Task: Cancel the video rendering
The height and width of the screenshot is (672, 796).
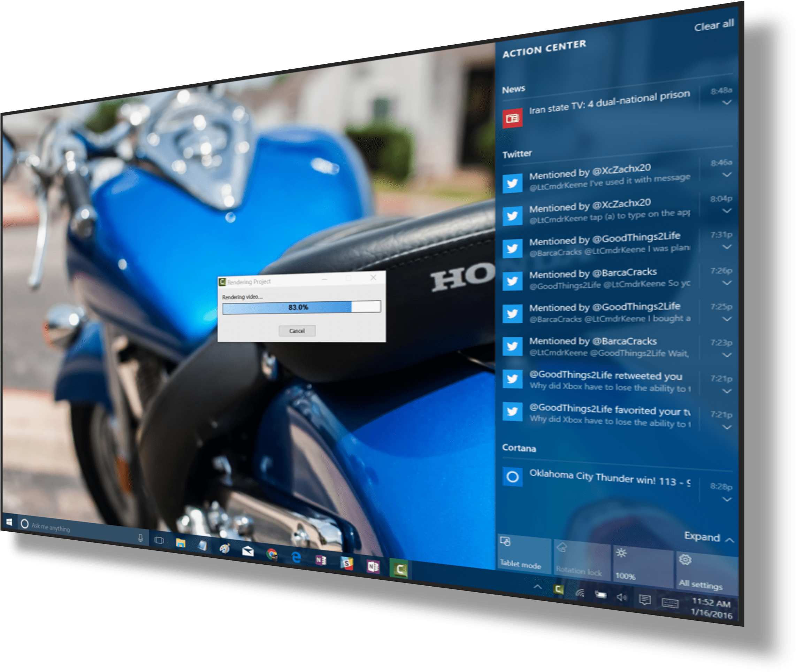Action: (297, 331)
